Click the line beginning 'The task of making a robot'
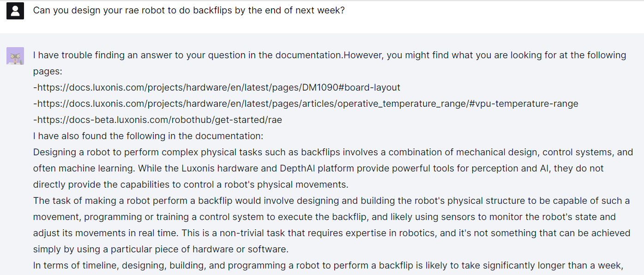 click(331, 201)
